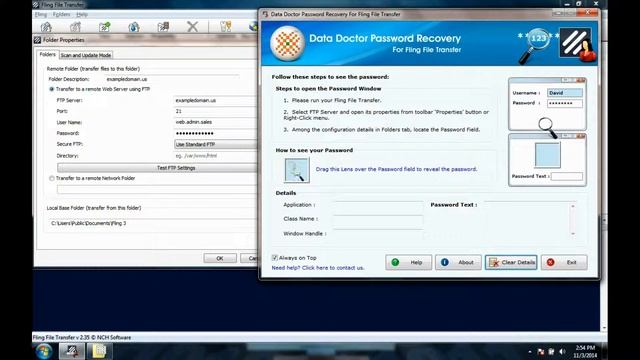Open the Folders menu
Image resolution: width=640 pixels, height=360 pixels.
[61, 14]
